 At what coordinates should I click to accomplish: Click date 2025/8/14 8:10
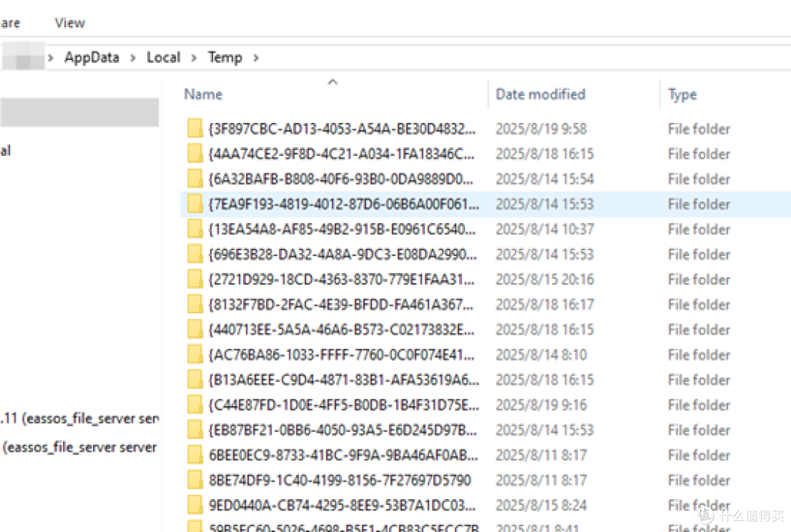click(x=541, y=355)
